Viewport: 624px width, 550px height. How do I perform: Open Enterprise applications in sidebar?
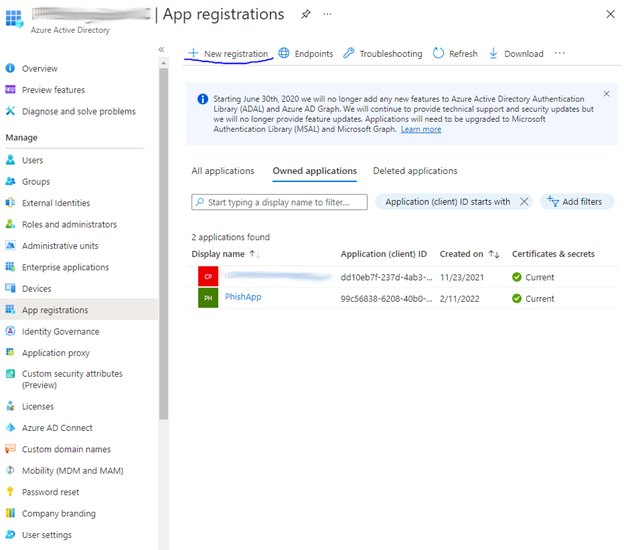[65, 267]
